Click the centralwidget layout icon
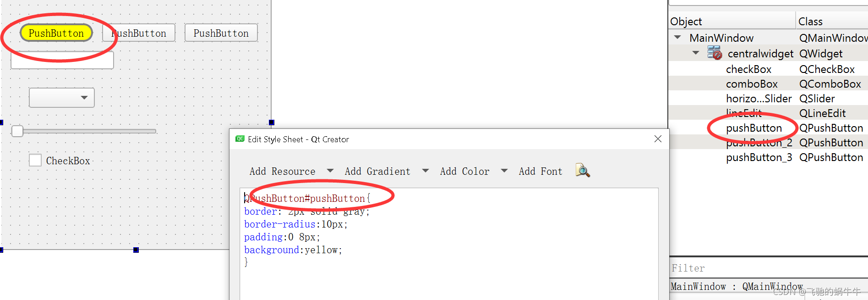The image size is (868, 300). (715, 53)
